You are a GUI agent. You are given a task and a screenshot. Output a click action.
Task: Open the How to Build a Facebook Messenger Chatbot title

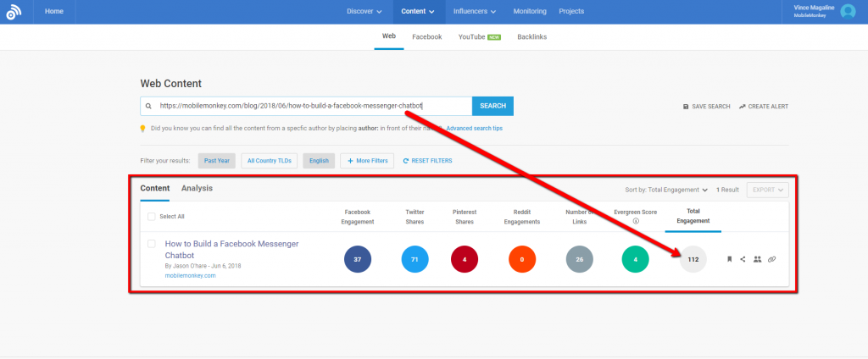pos(232,250)
